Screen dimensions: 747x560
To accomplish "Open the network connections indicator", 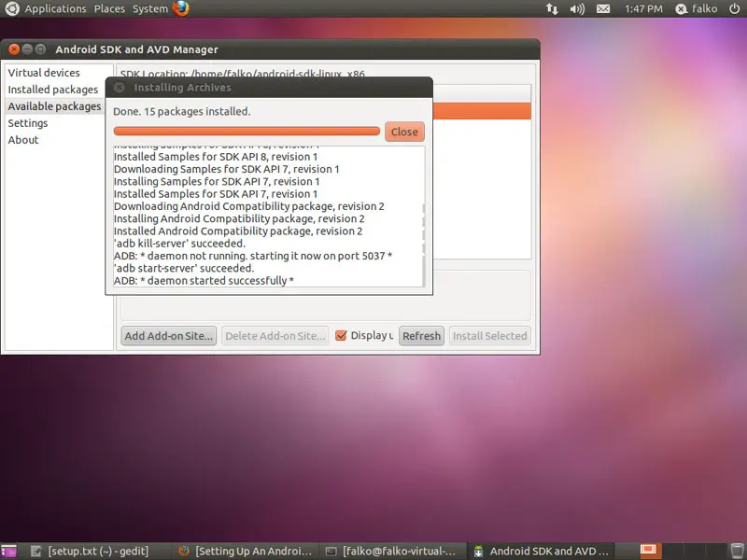I will pyautogui.click(x=552, y=8).
